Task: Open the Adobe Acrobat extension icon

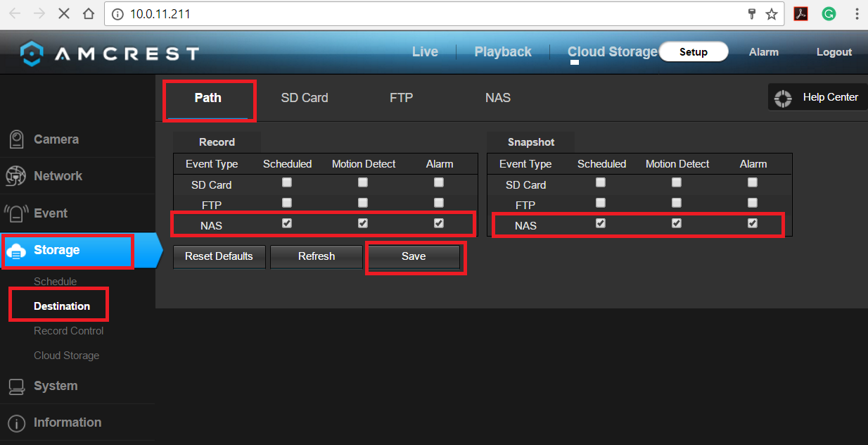Action: click(800, 14)
